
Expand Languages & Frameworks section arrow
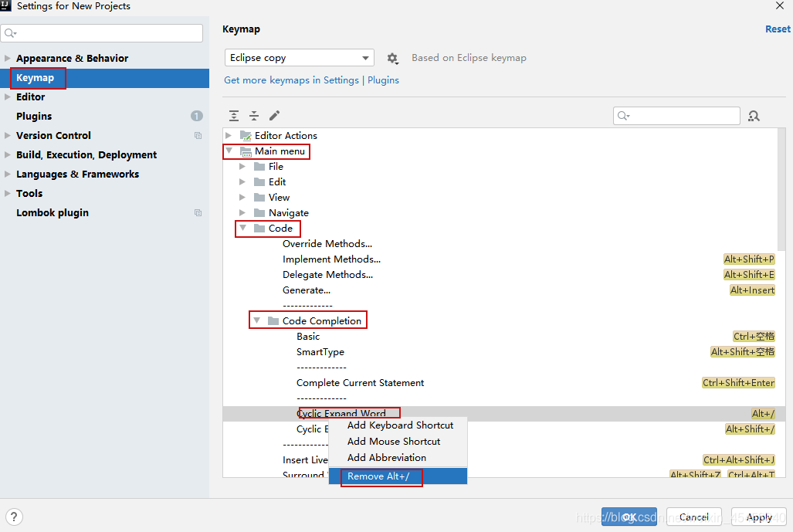click(x=7, y=174)
